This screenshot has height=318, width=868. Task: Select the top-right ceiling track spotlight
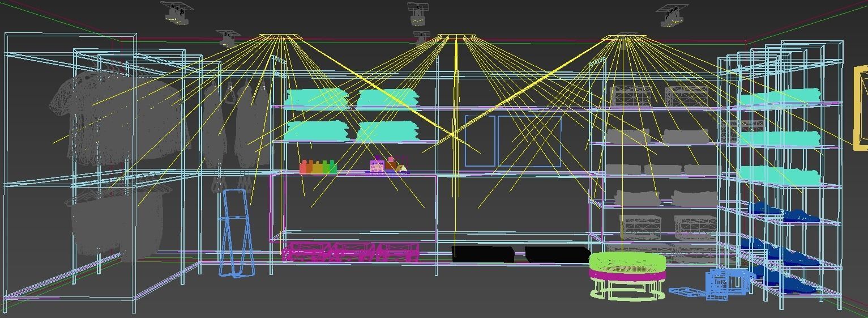[672, 15]
